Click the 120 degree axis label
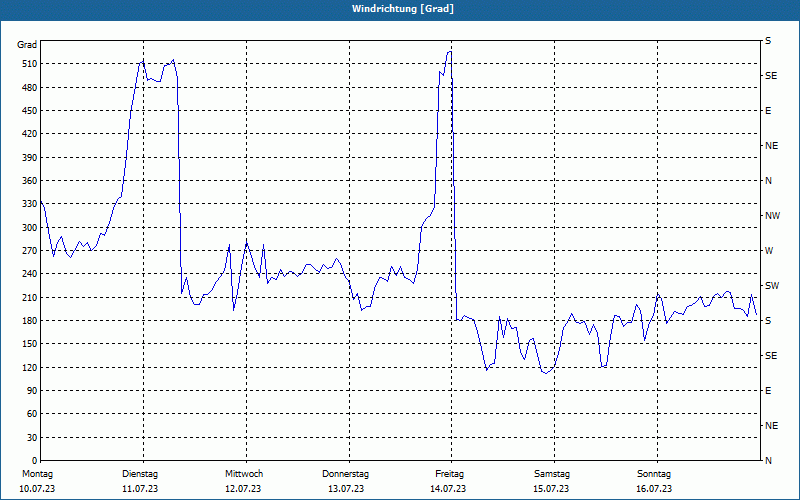The image size is (800, 500). (x=29, y=367)
